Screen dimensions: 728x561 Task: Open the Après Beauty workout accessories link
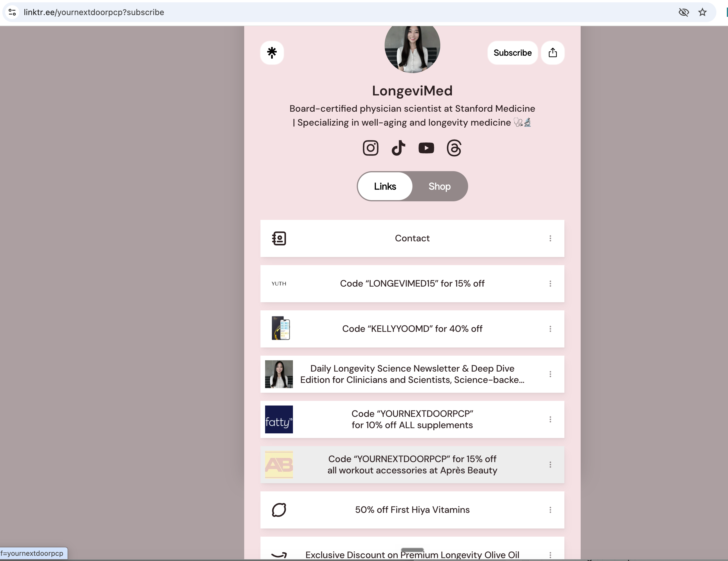[412, 465]
